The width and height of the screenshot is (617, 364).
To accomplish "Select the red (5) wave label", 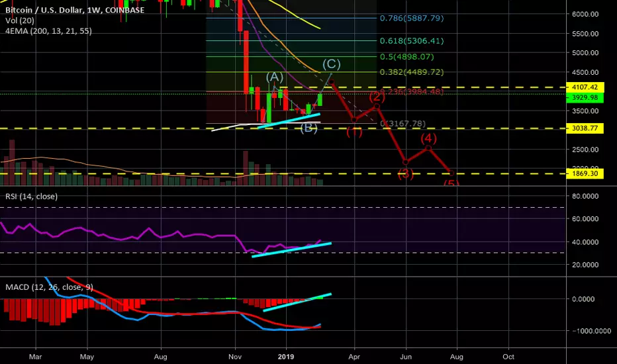I will tap(451, 183).
